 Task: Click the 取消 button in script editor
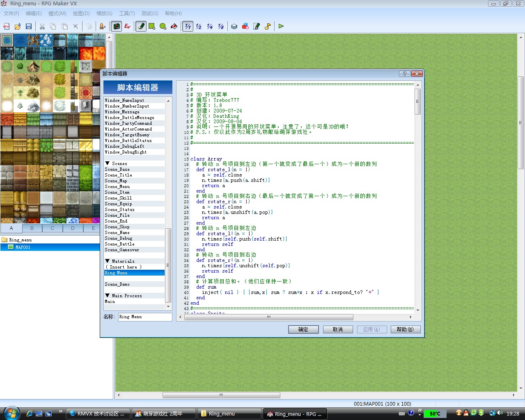click(338, 329)
